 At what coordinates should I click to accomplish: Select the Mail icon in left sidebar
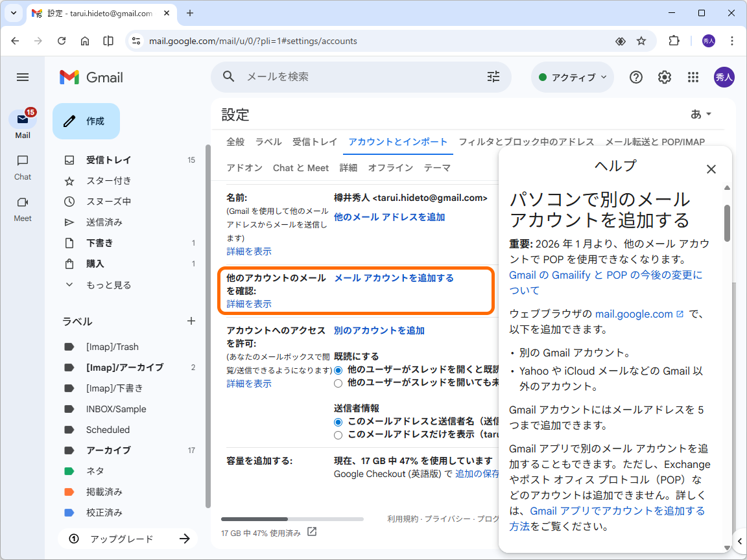pos(23,121)
